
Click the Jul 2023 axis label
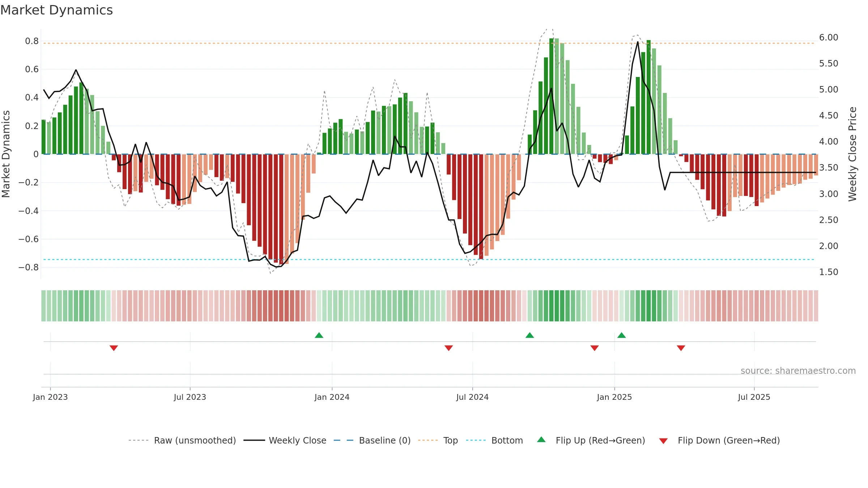(190, 397)
